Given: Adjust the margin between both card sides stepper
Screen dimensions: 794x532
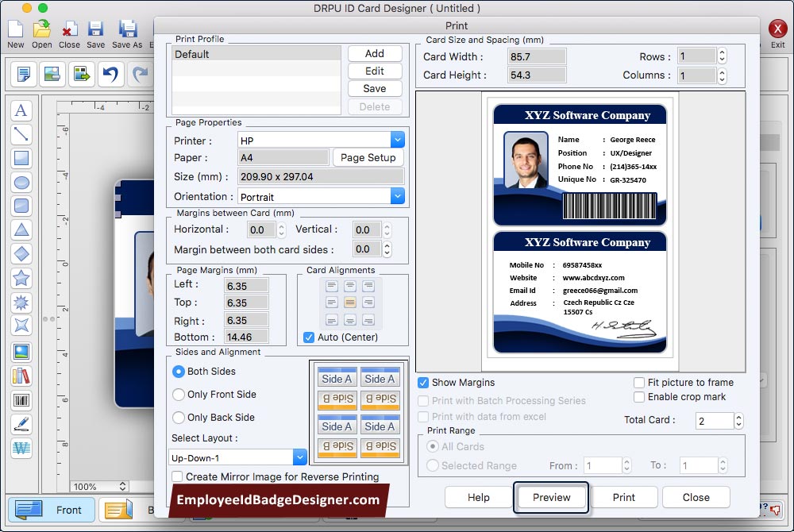Looking at the screenshot, I should [x=387, y=249].
